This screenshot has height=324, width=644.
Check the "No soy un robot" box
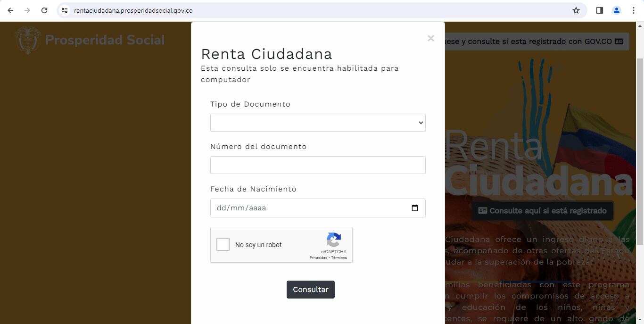click(223, 244)
